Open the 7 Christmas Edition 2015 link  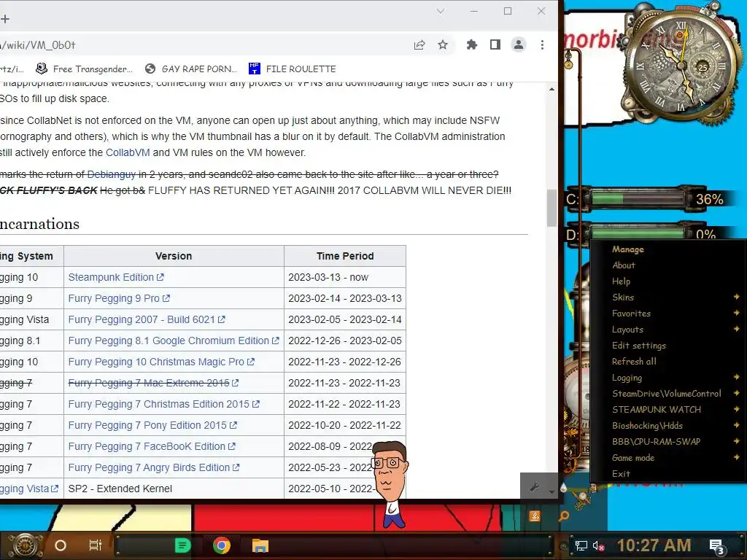(x=163, y=404)
